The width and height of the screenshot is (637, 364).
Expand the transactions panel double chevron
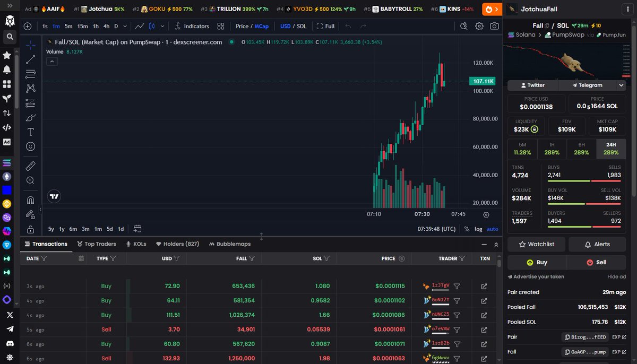pos(496,245)
